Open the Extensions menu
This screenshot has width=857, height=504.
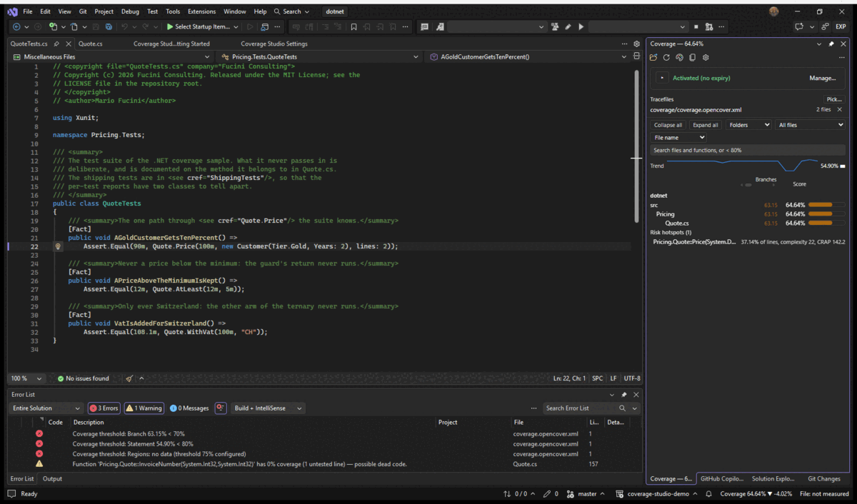click(x=201, y=11)
